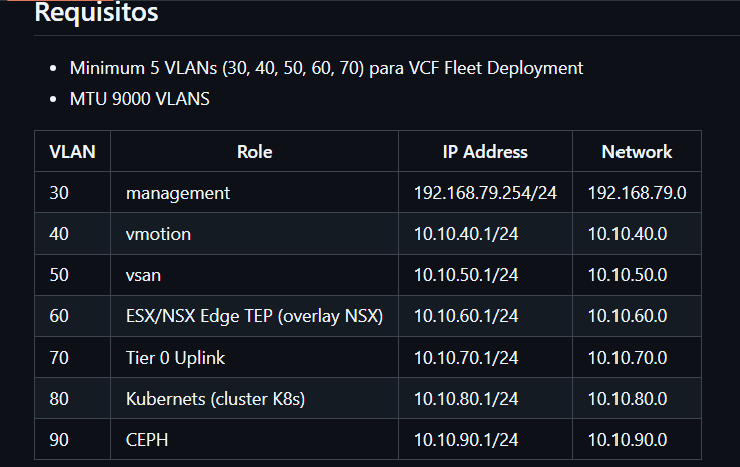Click the 10.10.70.1/24 IP address cell
This screenshot has width=740, height=467.
tap(466, 357)
